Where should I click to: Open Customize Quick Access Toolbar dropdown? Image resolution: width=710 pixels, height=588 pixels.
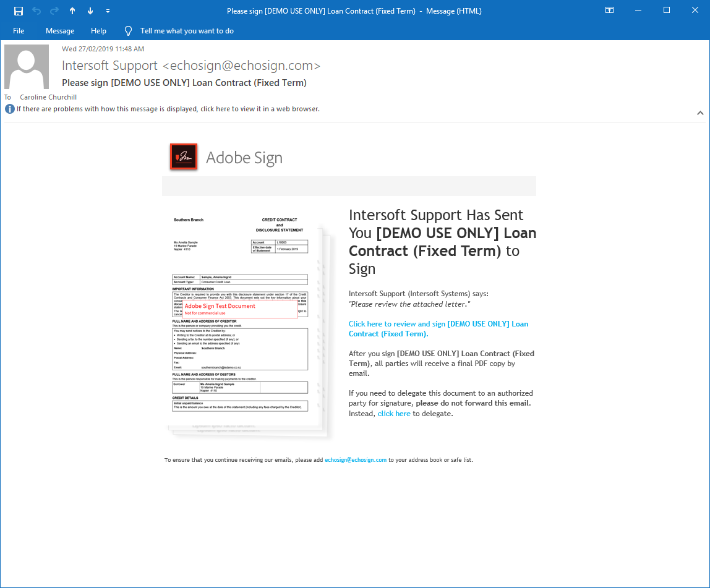click(x=108, y=11)
